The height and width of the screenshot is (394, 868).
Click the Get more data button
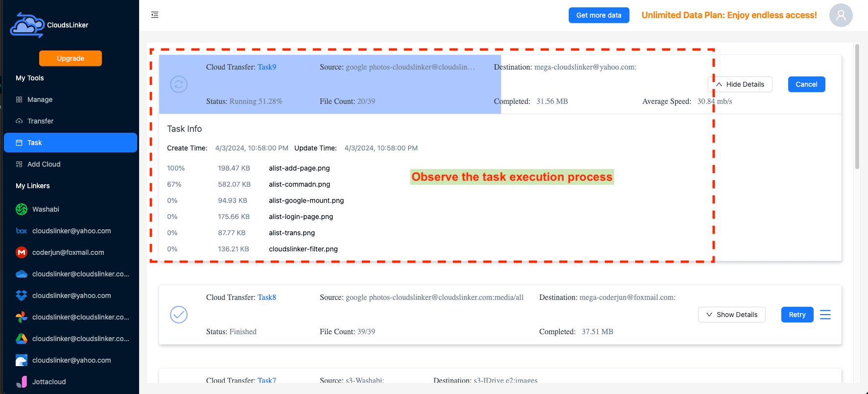pyautogui.click(x=599, y=15)
